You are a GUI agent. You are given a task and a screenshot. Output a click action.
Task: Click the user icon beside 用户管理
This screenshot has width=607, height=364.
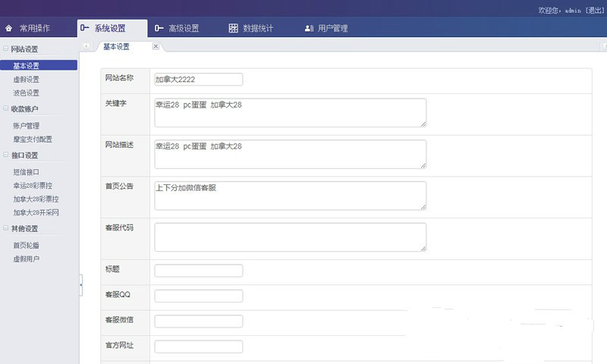[x=309, y=28]
